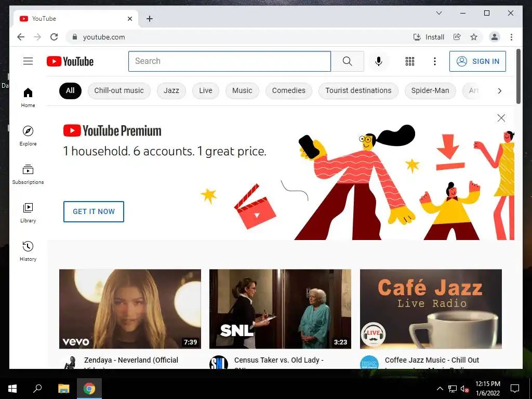Open the YouTube hamburger guide menu

pos(28,61)
